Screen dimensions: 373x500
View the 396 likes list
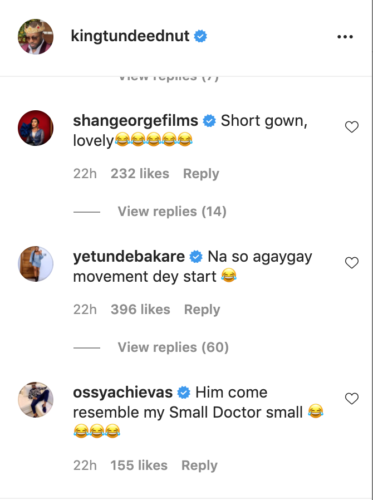pos(140,309)
